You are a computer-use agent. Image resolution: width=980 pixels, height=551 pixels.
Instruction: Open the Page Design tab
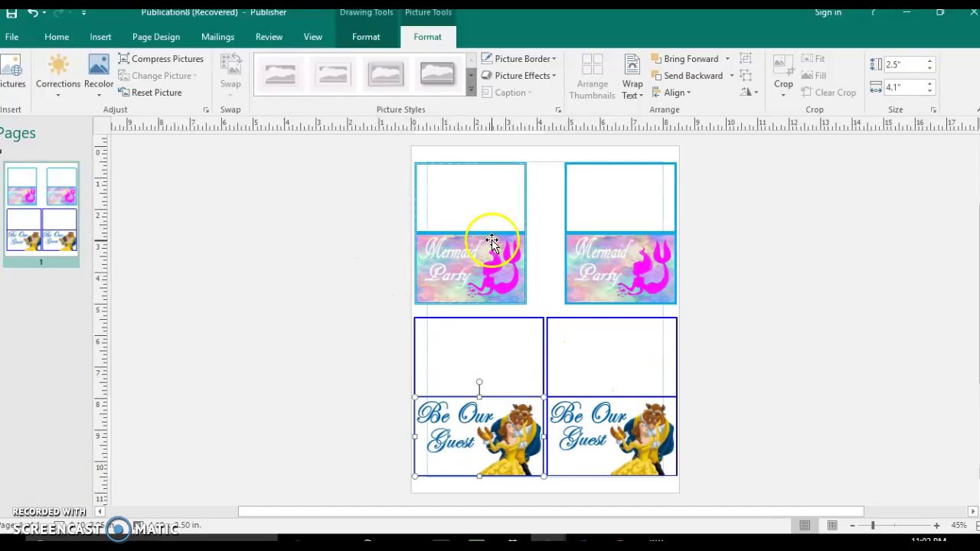pos(156,37)
